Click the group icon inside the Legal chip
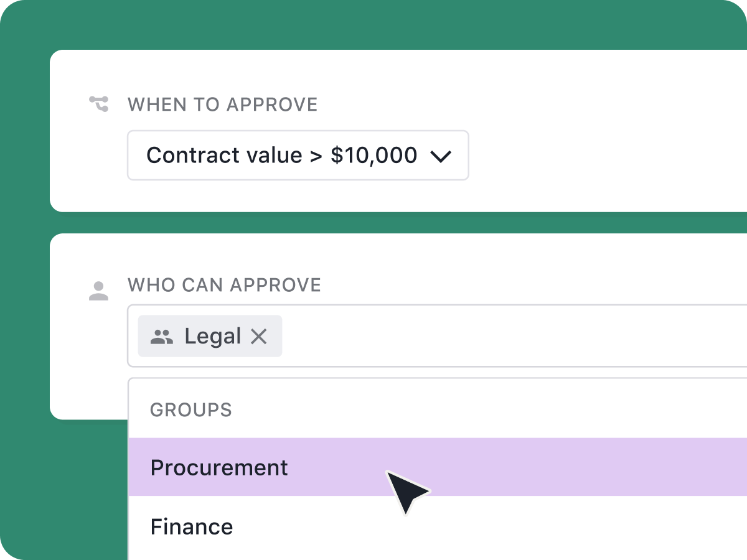Viewport: 747px width, 560px height. tap(161, 336)
